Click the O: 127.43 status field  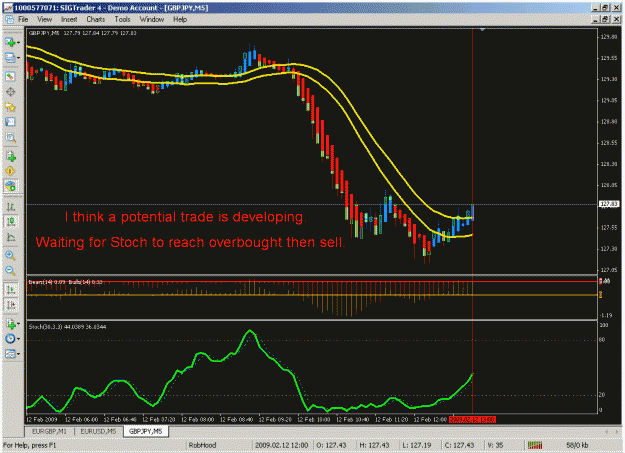331,445
